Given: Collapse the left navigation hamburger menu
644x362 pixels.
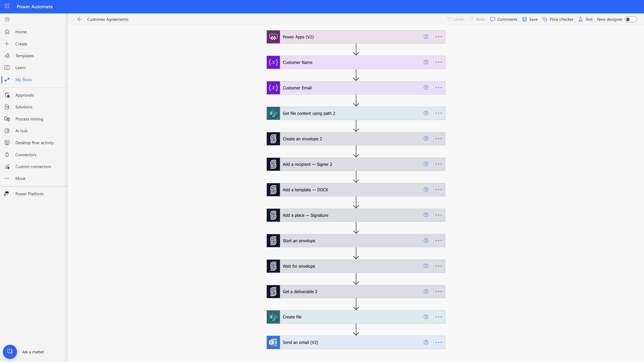Looking at the screenshot, I should click(x=7, y=19).
